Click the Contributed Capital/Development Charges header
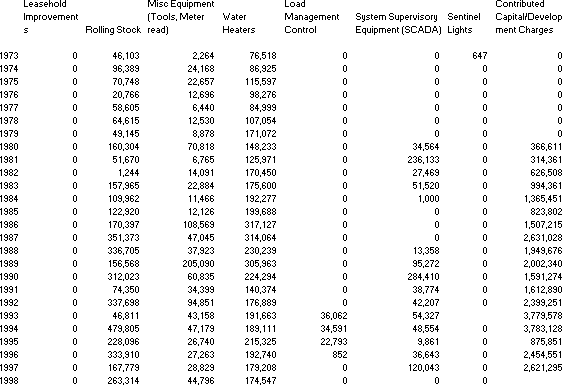 [x=529, y=17]
